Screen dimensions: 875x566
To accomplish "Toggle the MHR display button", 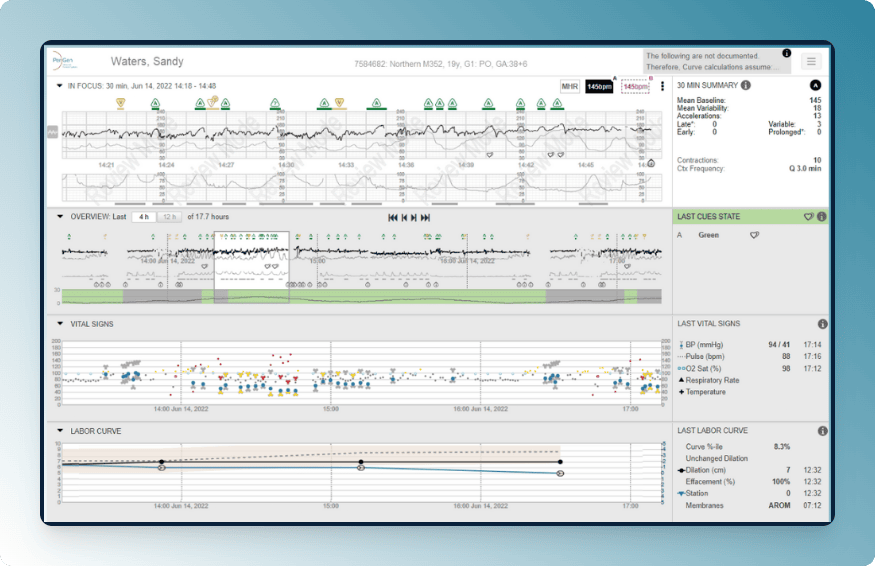I will tap(570, 87).
